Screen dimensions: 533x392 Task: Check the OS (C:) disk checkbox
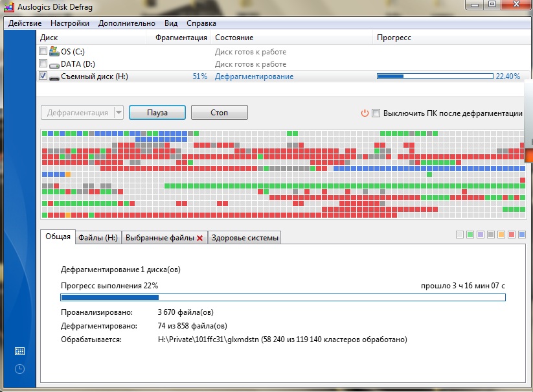tap(43, 51)
